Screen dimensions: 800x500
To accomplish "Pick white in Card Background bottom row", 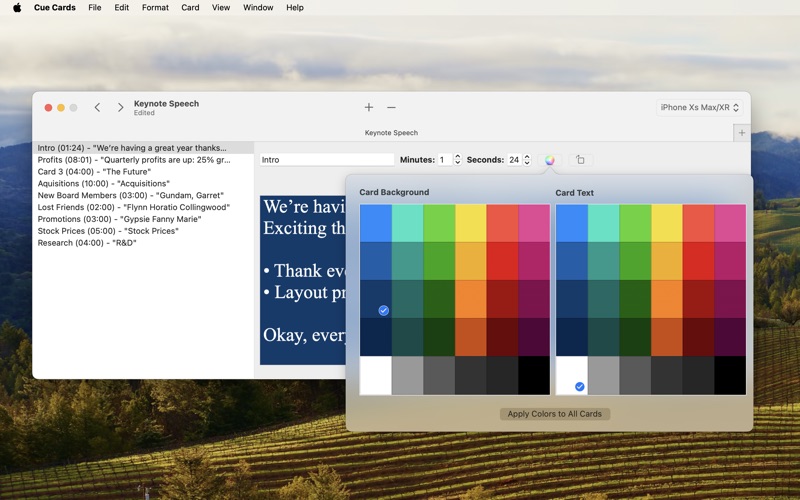I will pyautogui.click(x=376, y=376).
